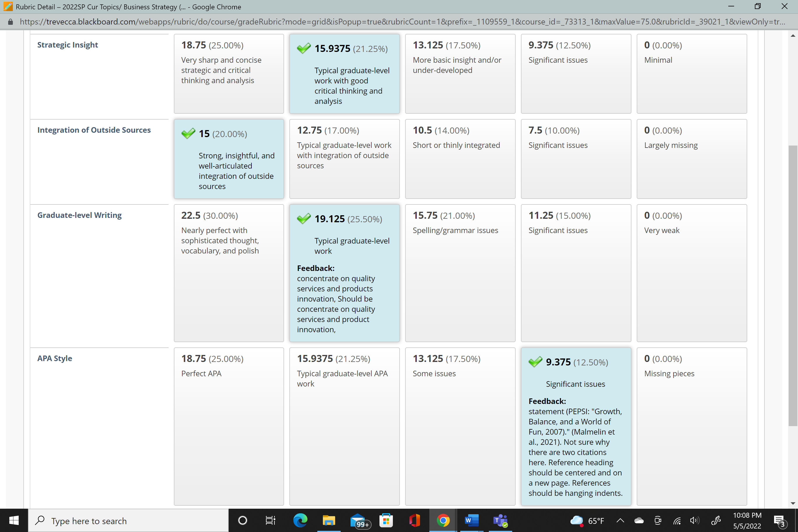Screen dimensions: 798x532
Task: Open the notification center with 3 alerts
Action: (779, 521)
